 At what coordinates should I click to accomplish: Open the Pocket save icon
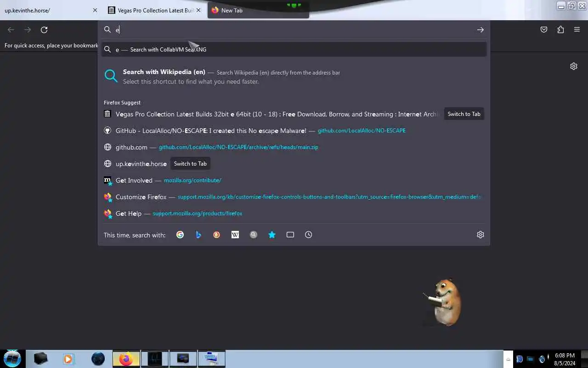(544, 29)
